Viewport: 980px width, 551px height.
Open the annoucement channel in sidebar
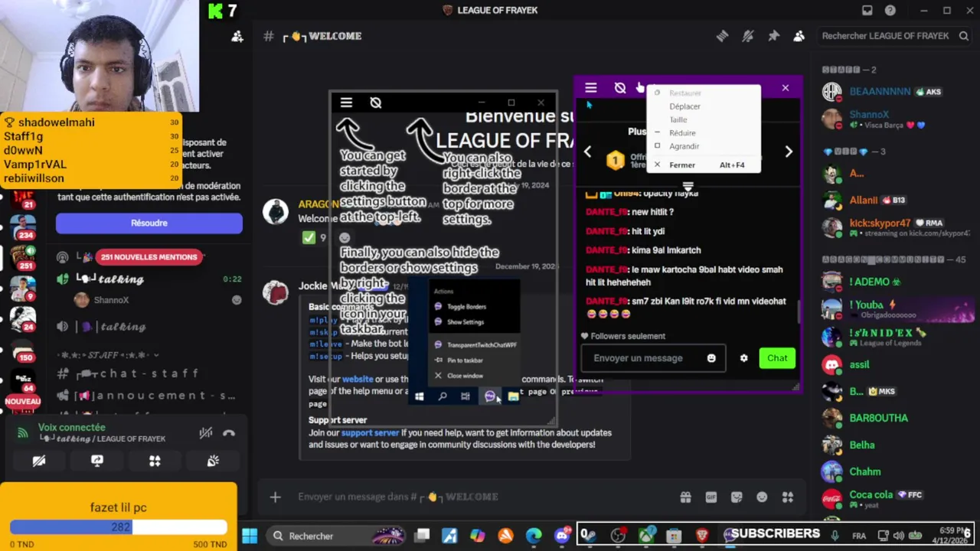tap(149, 396)
